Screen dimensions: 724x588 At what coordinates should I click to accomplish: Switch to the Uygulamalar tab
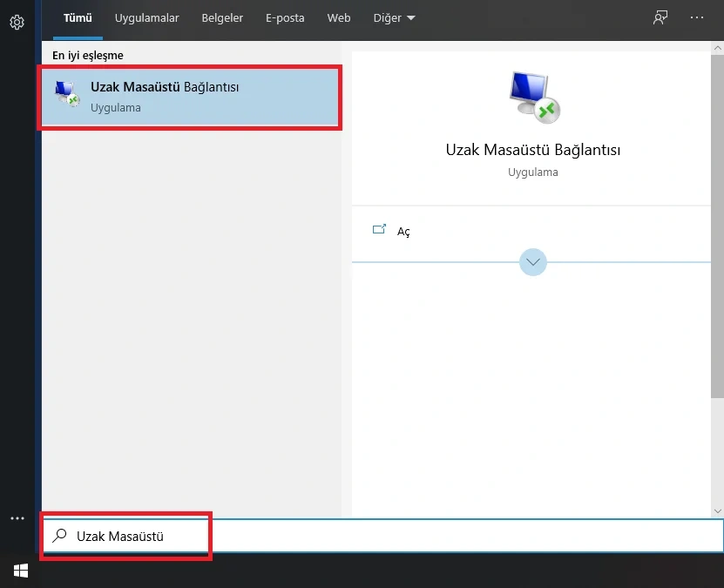tap(146, 17)
